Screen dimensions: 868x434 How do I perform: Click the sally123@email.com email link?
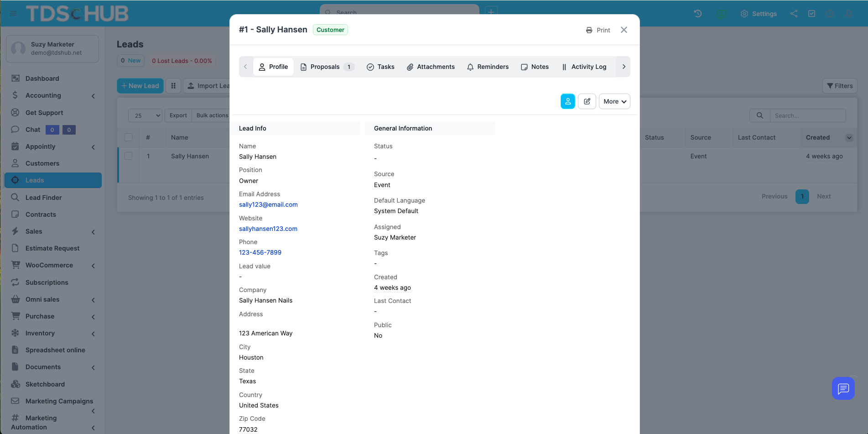[268, 204]
